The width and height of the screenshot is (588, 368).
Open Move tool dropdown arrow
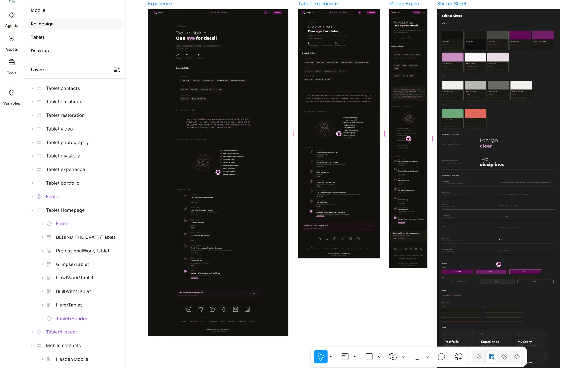tap(331, 357)
